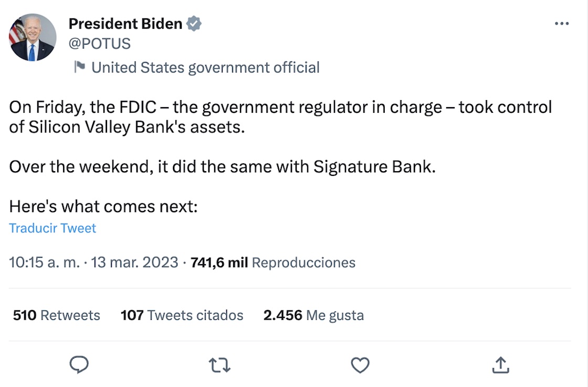This screenshot has height=387, width=588.
Task: Click the tweet's first paragraph about the FDIC
Action: [x=280, y=117]
